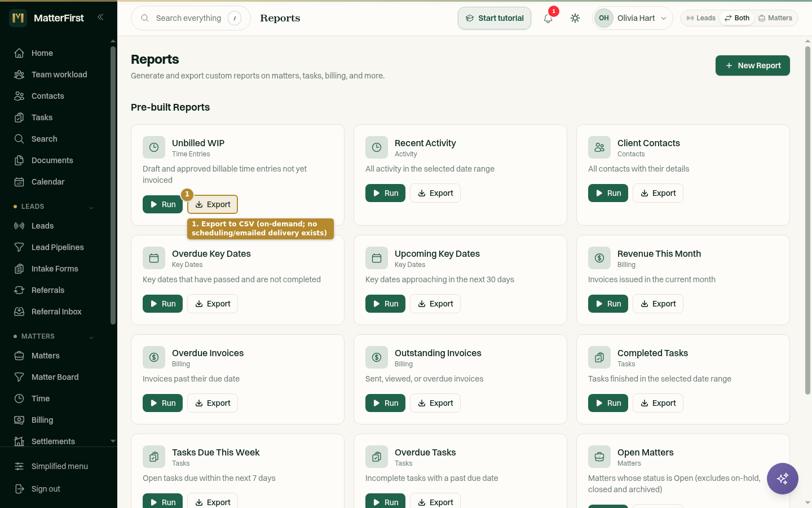Click the Upcoming Key Dates calendar icon
Screen dimensions: 812x508
click(377, 258)
